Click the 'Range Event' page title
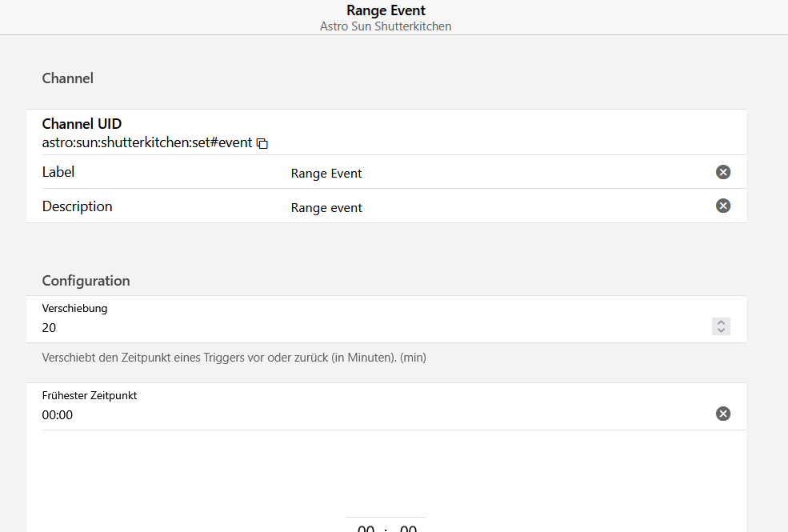The height and width of the screenshot is (532, 788). pyautogui.click(x=386, y=10)
